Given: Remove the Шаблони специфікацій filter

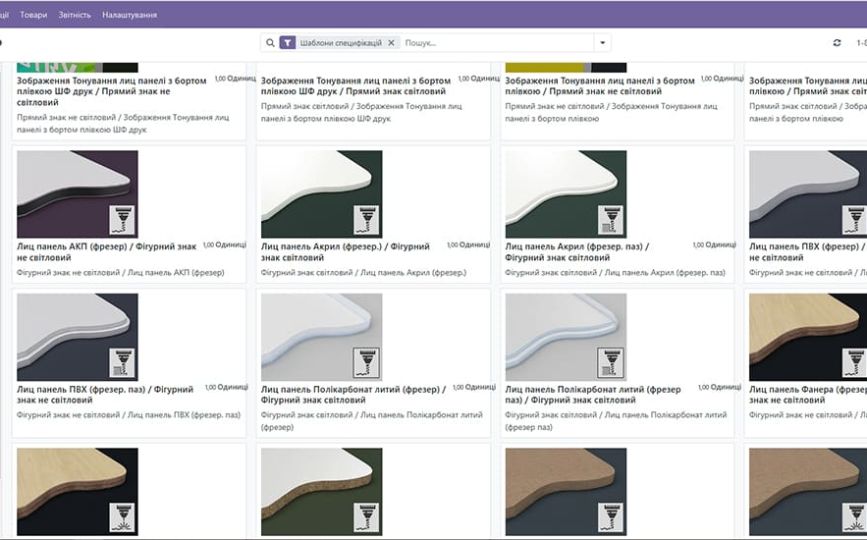Looking at the screenshot, I should coord(391,43).
